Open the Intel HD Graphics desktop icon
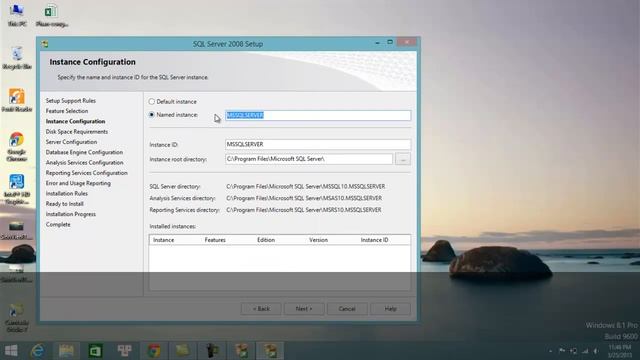The image size is (640, 360). pos(17,189)
